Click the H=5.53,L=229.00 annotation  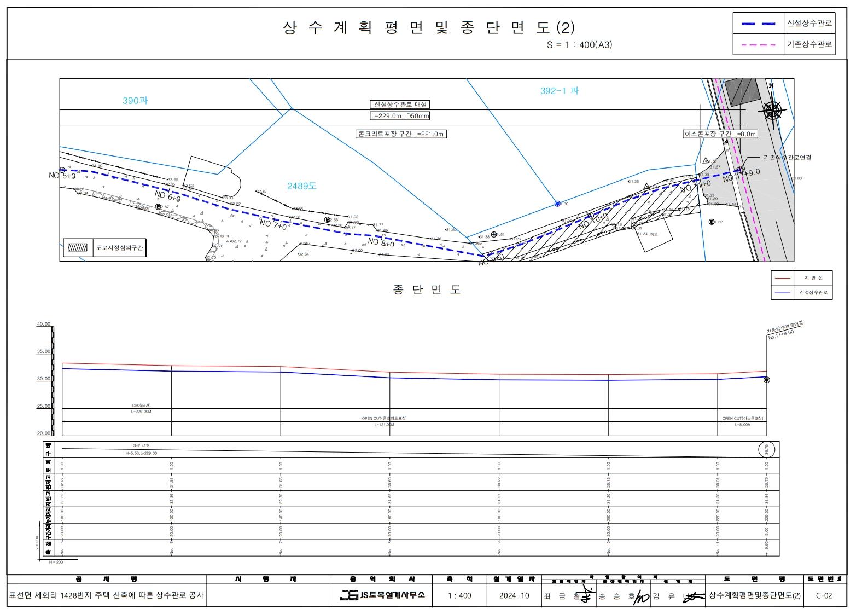click(141, 453)
